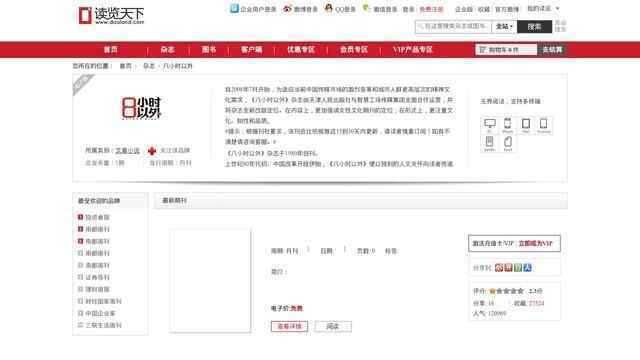Expand the 我的读览 account dropdown
640x360 pixels.
pyautogui.click(x=543, y=8)
